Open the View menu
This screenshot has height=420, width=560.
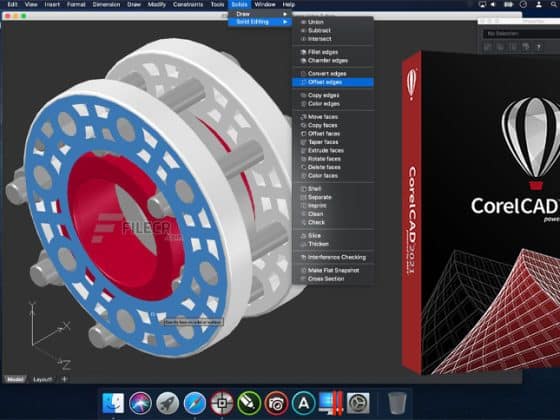[x=31, y=4]
